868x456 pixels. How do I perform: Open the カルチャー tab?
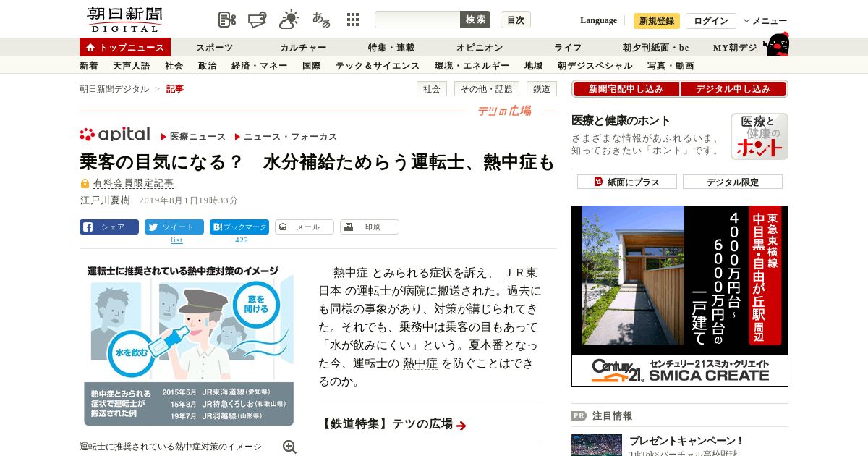tap(303, 48)
